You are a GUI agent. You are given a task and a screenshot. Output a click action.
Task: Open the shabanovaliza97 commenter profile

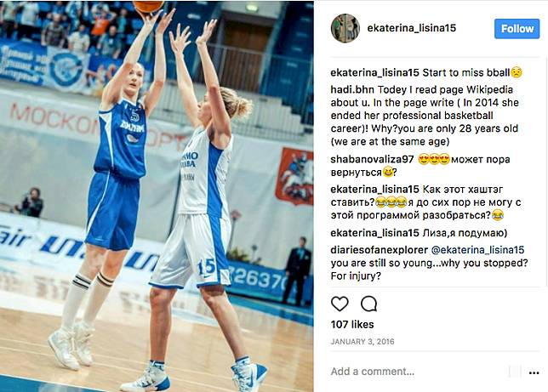[372, 159]
